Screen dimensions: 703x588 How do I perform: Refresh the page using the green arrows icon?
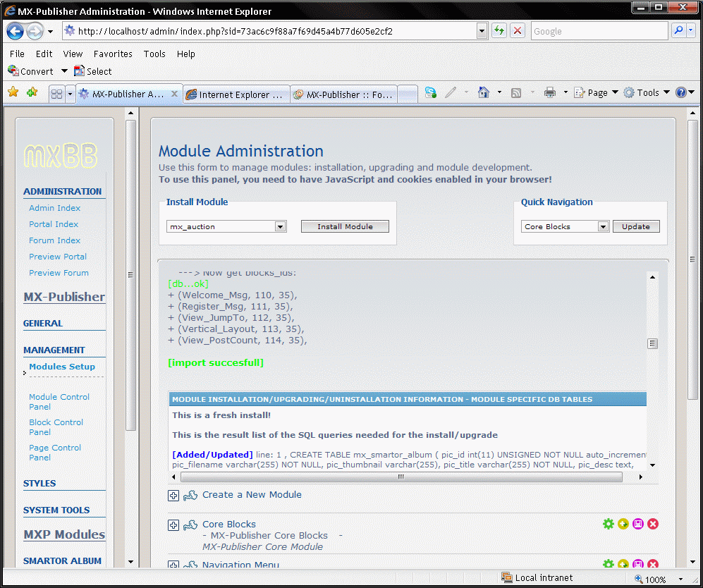pyautogui.click(x=499, y=31)
